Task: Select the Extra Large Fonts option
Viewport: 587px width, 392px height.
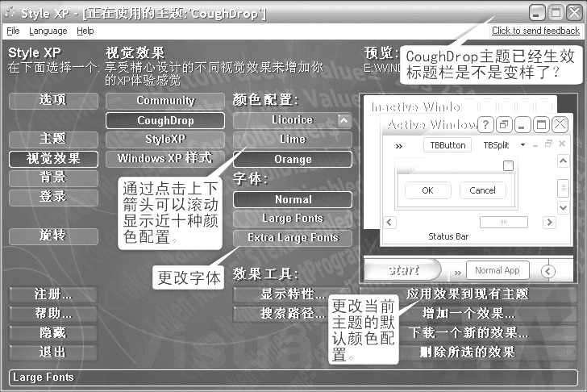Action: tap(293, 238)
